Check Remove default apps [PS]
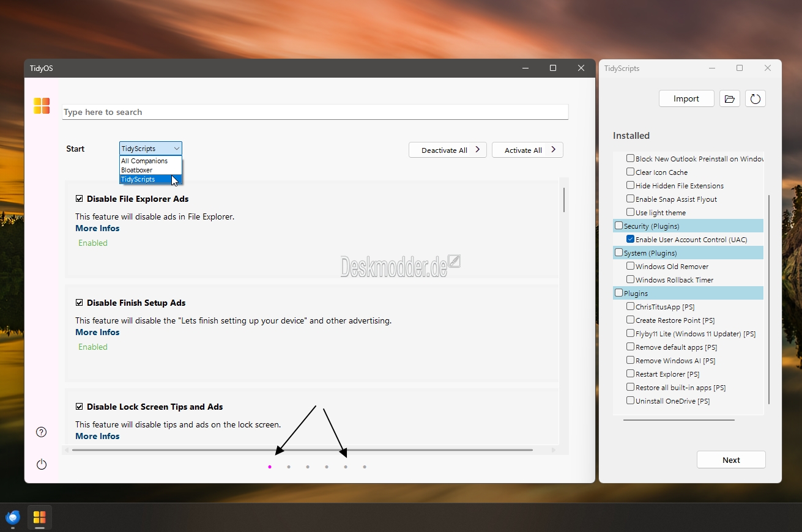This screenshot has width=802, height=532. coord(630,347)
